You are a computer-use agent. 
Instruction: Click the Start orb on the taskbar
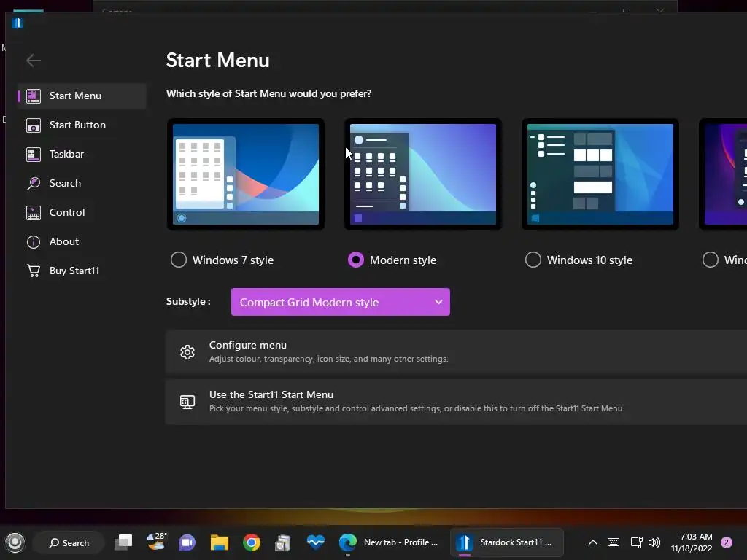pos(15,542)
